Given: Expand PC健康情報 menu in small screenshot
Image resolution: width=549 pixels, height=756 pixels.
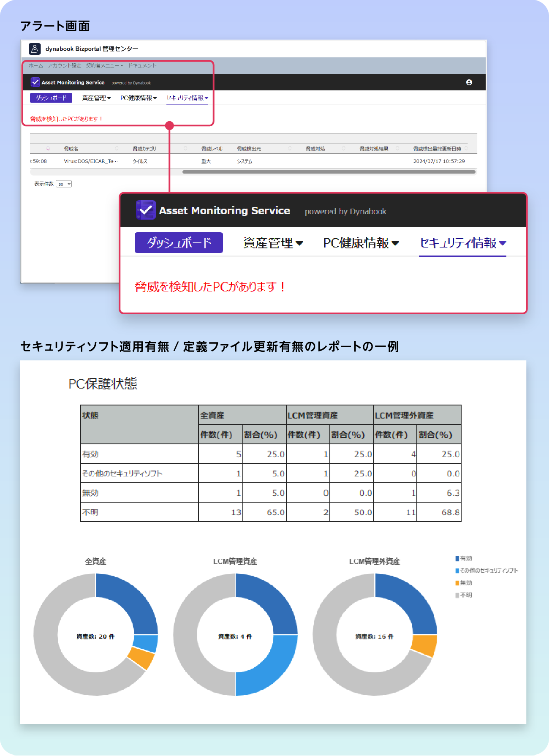Looking at the screenshot, I should (x=139, y=98).
